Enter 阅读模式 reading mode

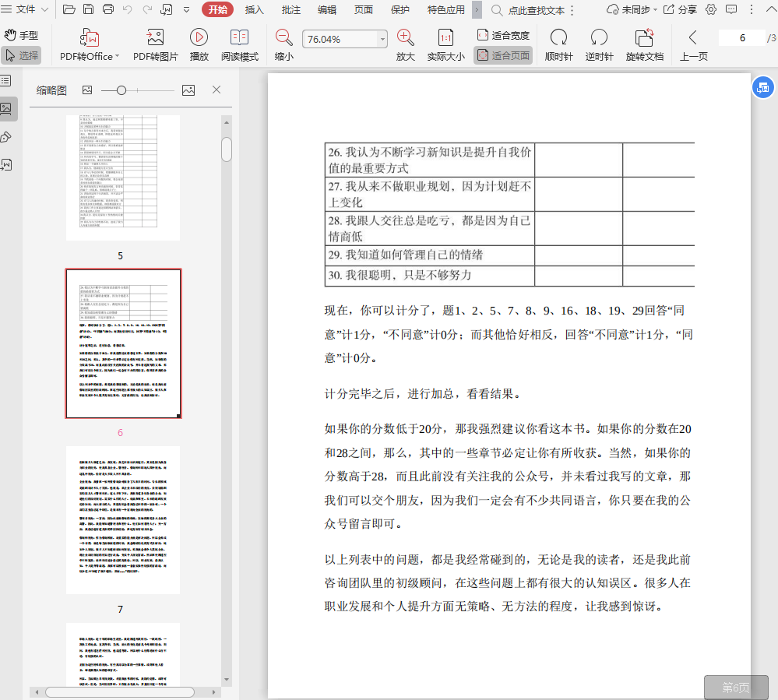[240, 44]
